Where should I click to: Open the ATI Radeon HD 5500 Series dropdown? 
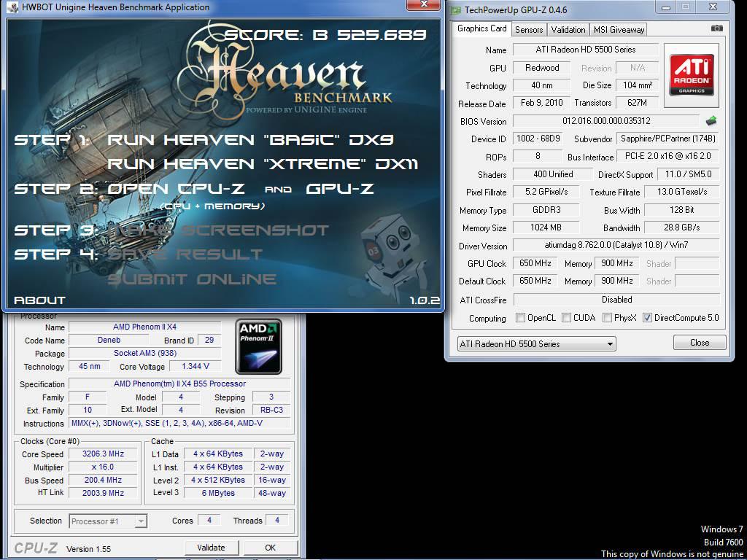coord(536,344)
